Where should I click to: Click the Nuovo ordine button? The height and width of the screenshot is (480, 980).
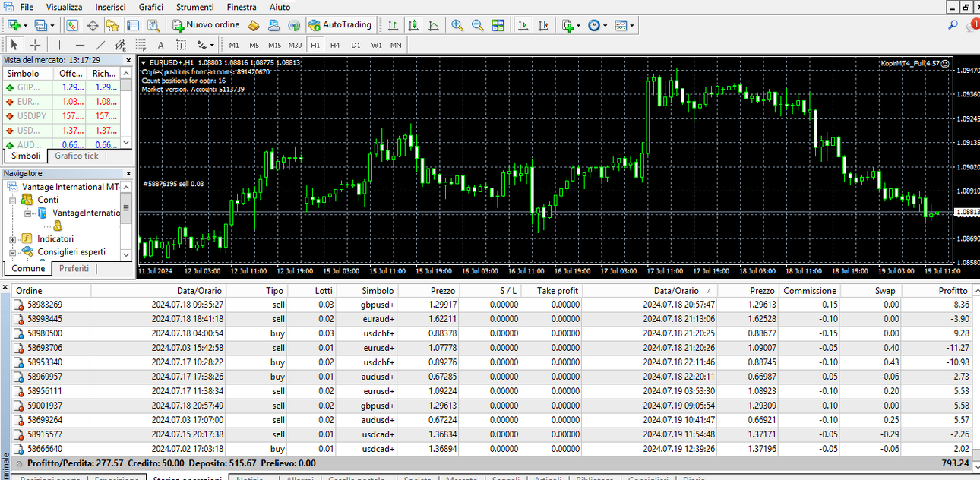pos(206,25)
